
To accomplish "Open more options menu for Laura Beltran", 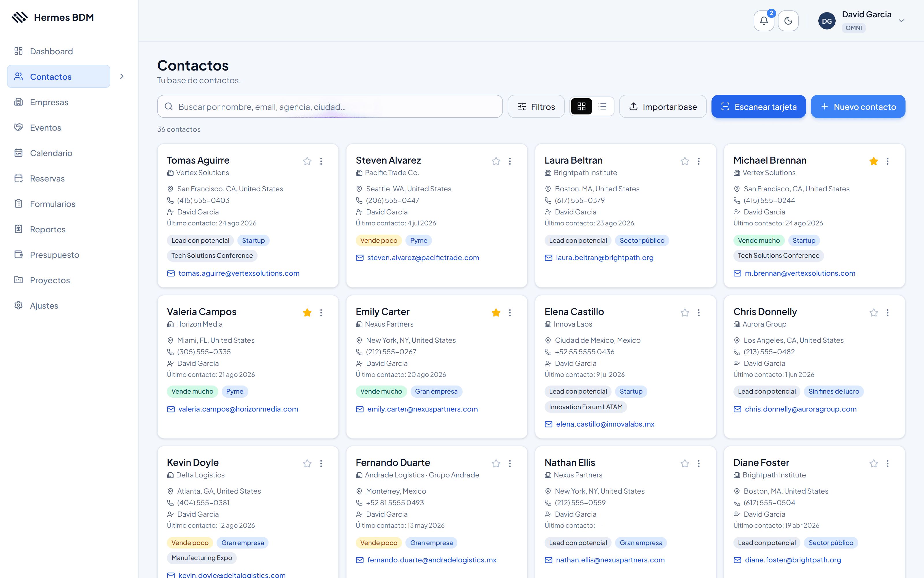I will (x=698, y=161).
